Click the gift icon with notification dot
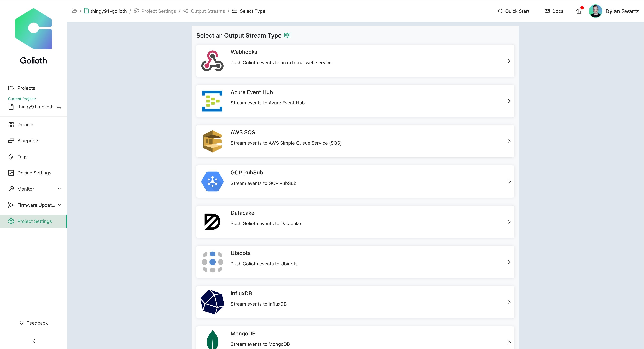This screenshot has height=349, width=644. (x=579, y=11)
